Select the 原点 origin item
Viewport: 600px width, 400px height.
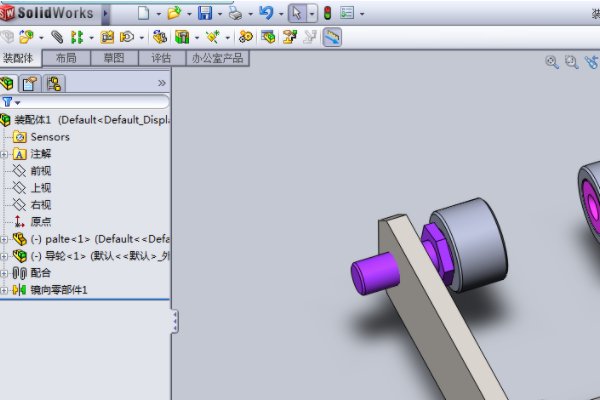pos(41,222)
